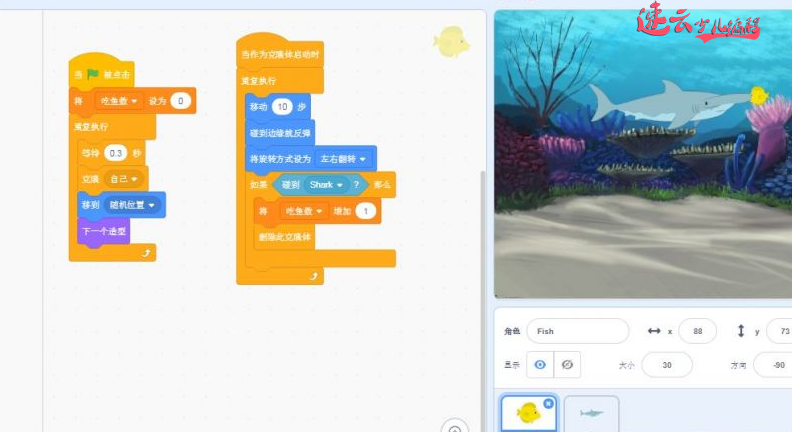Click the Fish sprite name field
Screen dimensions: 792x432
click(578, 331)
